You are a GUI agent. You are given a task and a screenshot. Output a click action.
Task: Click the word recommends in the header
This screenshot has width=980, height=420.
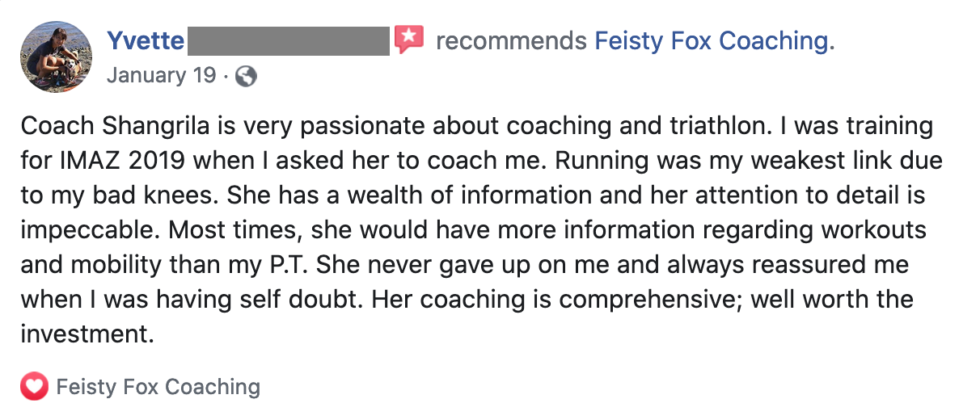(x=511, y=40)
